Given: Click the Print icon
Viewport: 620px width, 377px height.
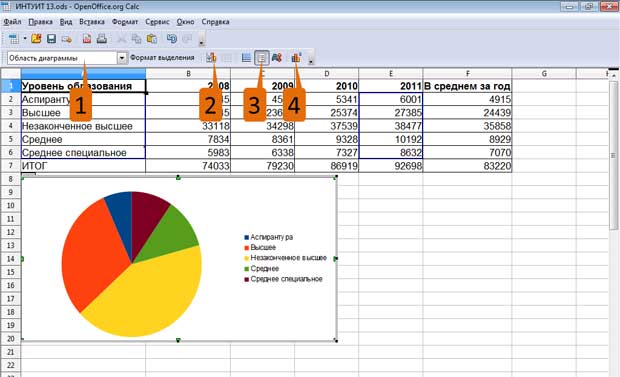Looking at the screenshot, I should pyautogui.click(x=102, y=39).
